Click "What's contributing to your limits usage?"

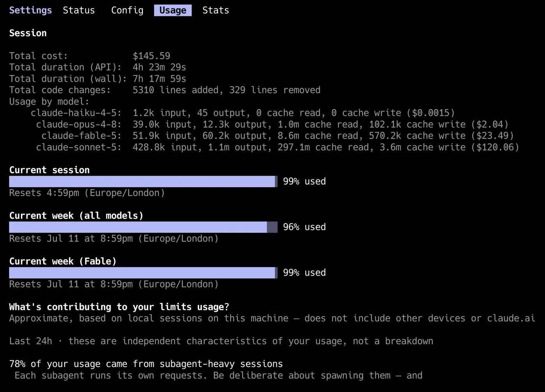point(119,307)
